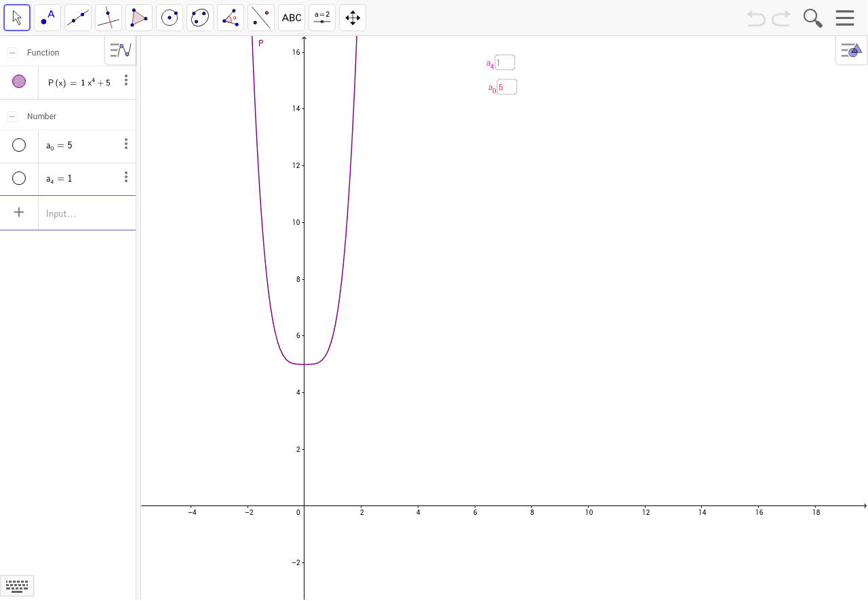The height and width of the screenshot is (601, 868).
Task: Select the P(x) = 1x⁴ + 5 row
Action: [68, 83]
